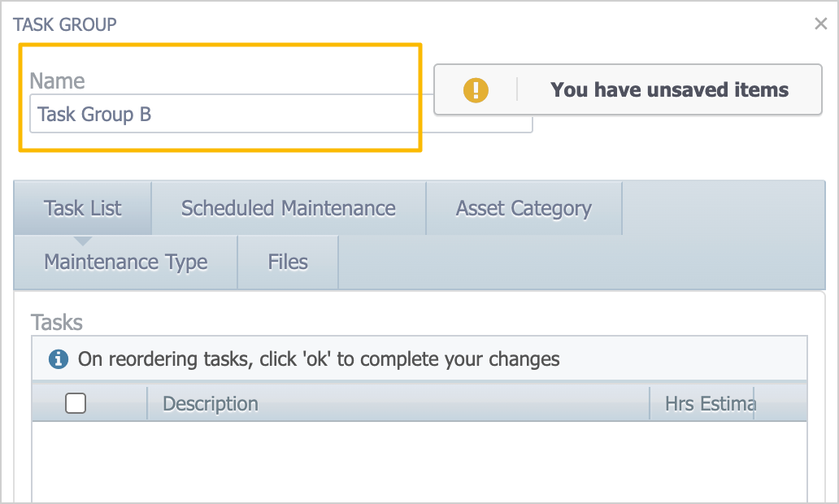Go to the Asset Category tab

[524, 208]
